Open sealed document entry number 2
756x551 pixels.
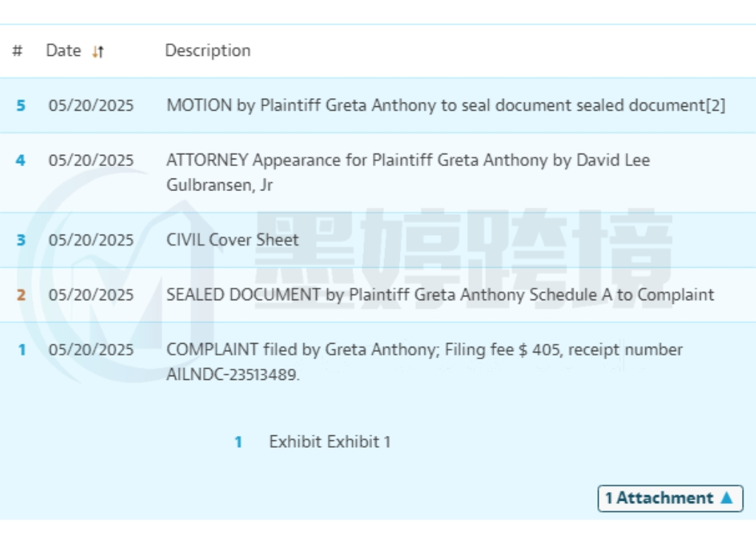pos(21,294)
